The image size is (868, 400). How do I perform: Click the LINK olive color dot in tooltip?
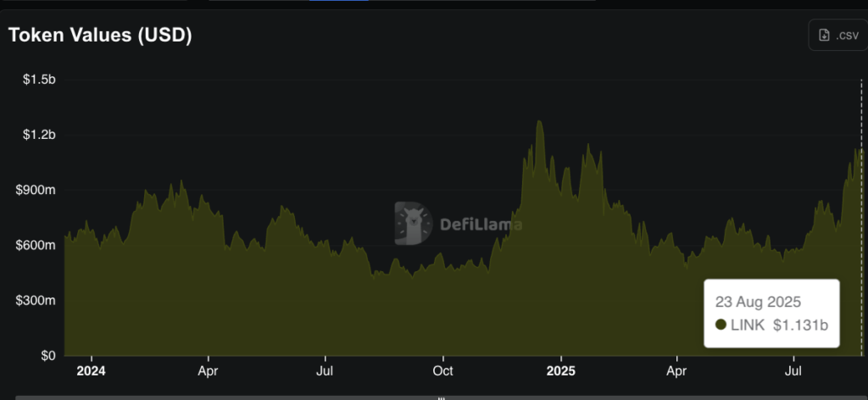(721, 325)
